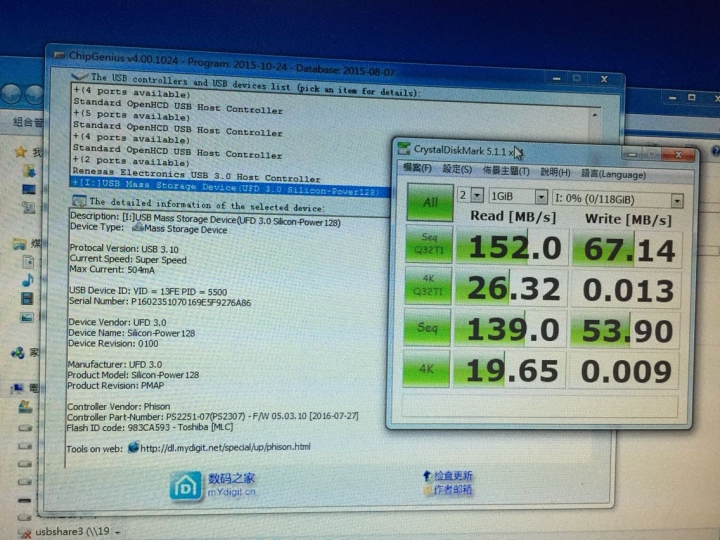The image size is (720, 540).
Task: Open Downloads folder icon in Explorer sidebar
Action: pos(29,171)
